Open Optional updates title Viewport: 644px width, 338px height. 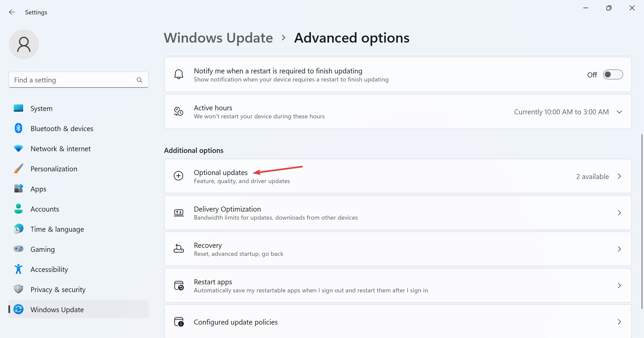(x=221, y=172)
